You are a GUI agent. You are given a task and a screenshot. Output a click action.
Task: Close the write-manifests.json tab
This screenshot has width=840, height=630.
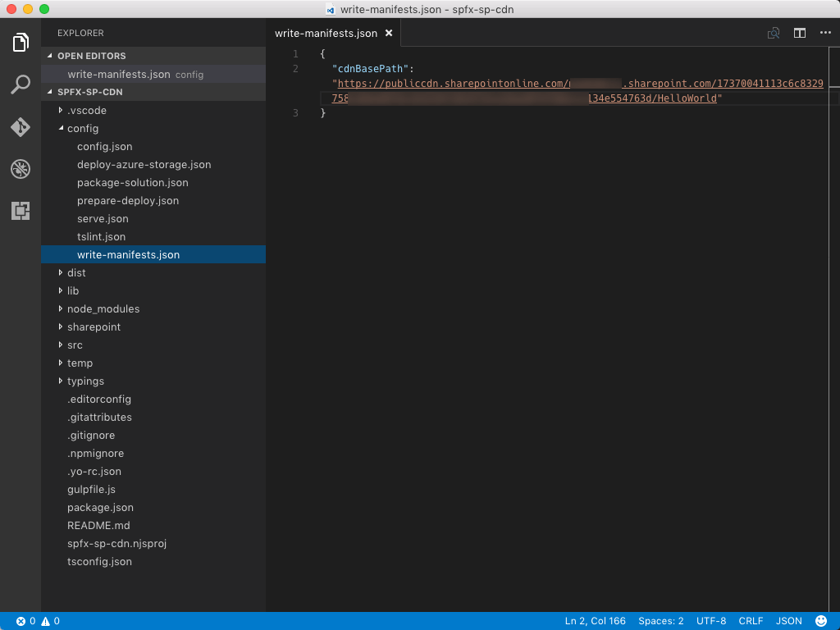pyautogui.click(x=389, y=34)
